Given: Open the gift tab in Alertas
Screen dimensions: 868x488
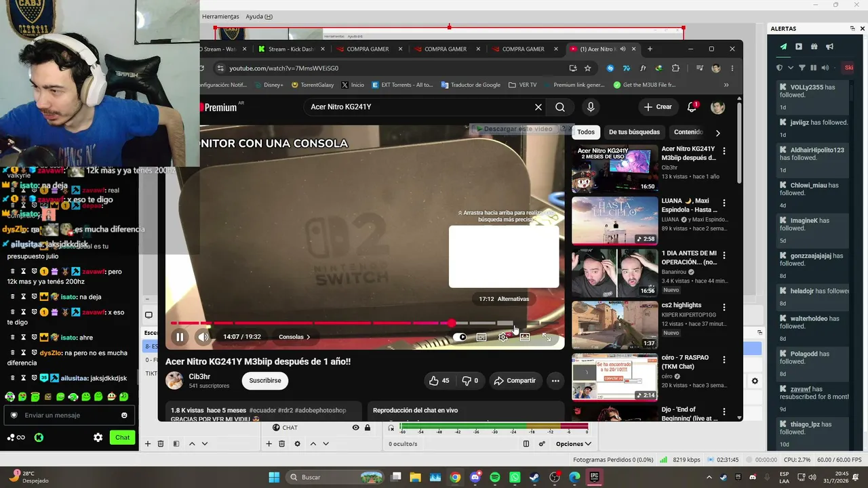Looking at the screenshot, I should click(x=814, y=47).
